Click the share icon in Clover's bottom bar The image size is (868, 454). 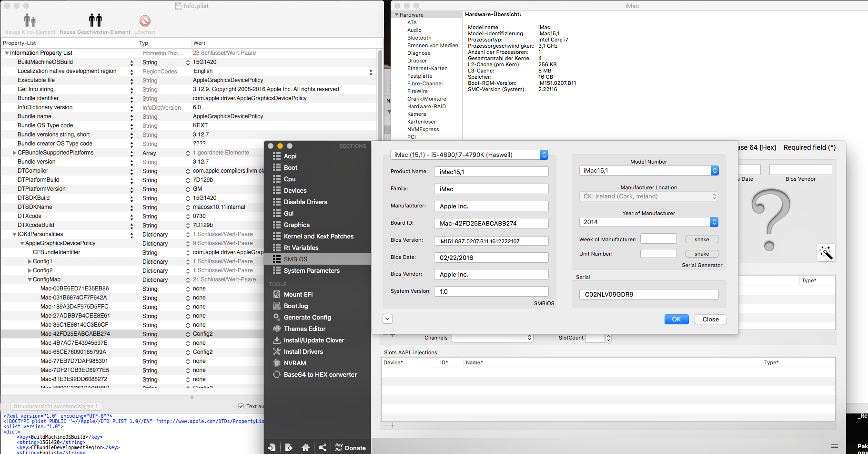(x=323, y=447)
